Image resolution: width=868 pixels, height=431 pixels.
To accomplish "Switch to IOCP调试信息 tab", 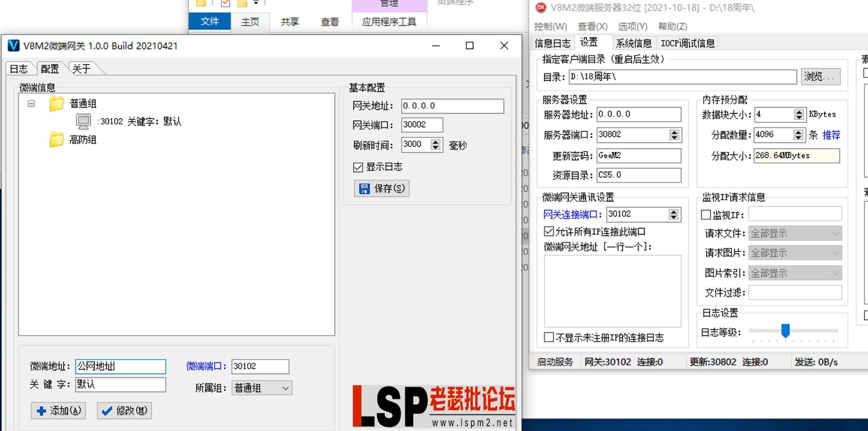I will pos(687,43).
